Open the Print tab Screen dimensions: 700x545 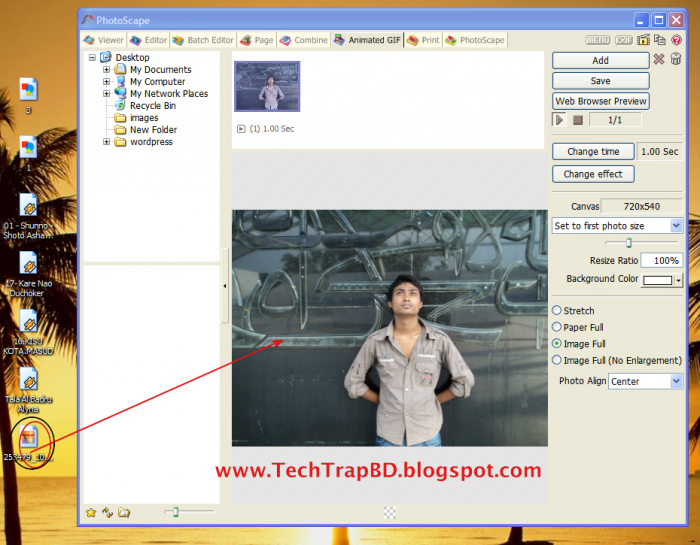point(423,40)
